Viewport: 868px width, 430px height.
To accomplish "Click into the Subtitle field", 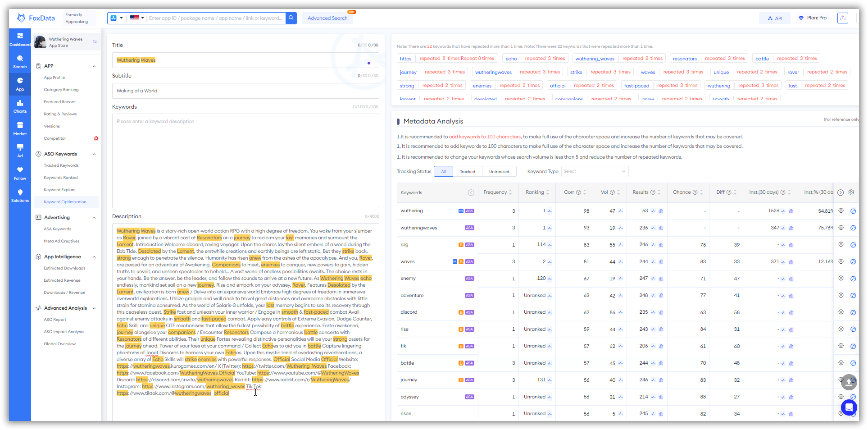I will (245, 91).
